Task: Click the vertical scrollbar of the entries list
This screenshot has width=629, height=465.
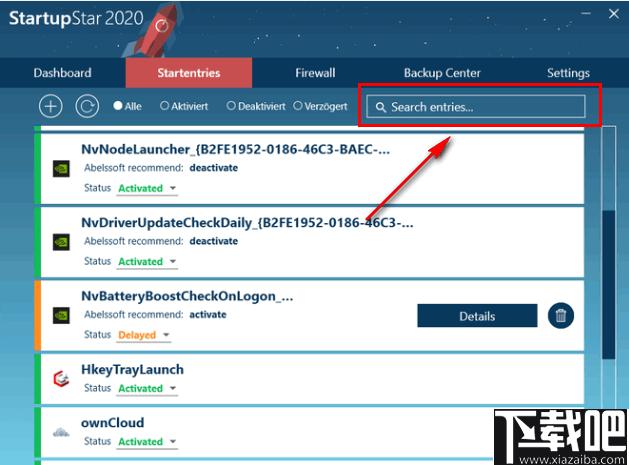Action: click(609, 285)
